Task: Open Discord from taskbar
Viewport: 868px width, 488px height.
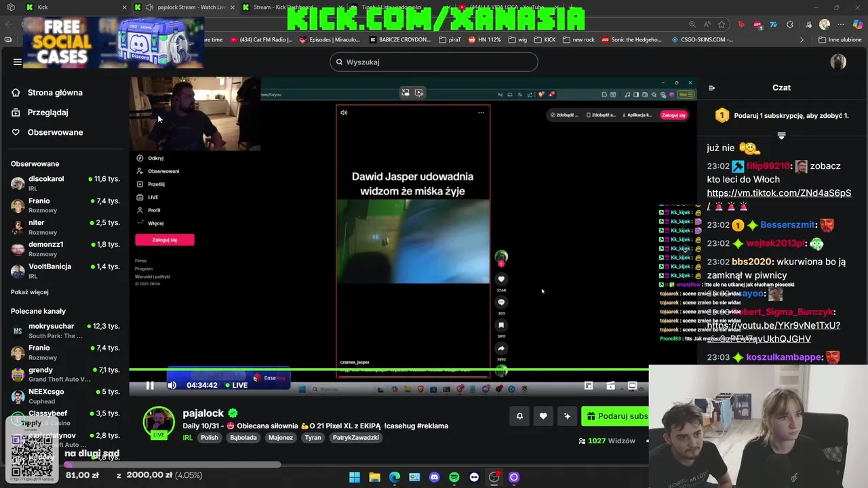Action: point(435,477)
